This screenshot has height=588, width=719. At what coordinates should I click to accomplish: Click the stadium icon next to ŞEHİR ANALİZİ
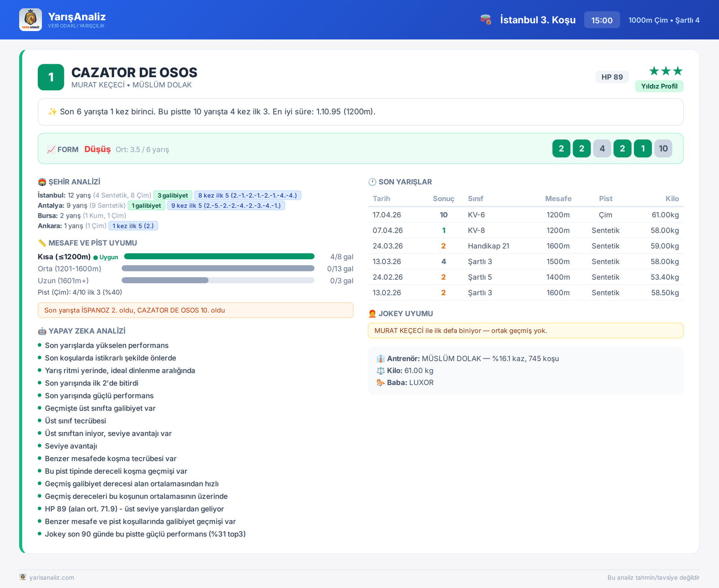pos(42,182)
